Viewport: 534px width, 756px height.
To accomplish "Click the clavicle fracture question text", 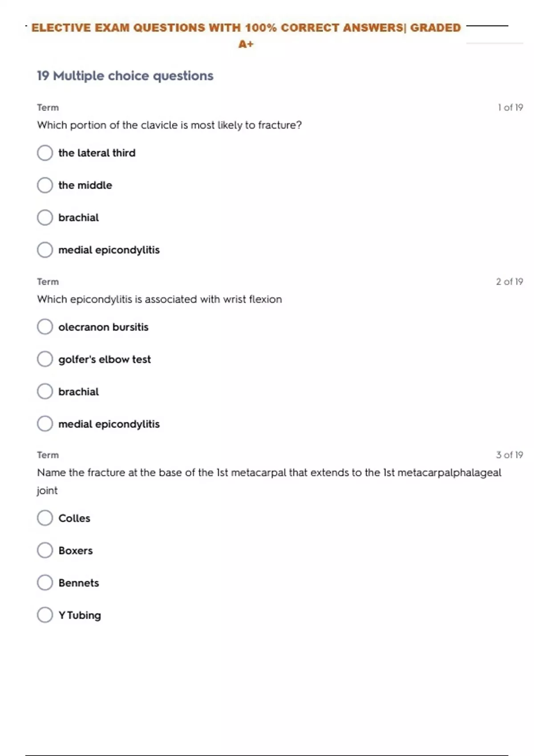I will pyautogui.click(x=169, y=125).
